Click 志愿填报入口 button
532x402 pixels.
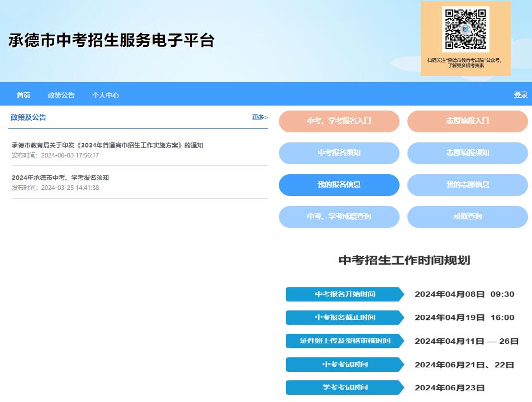click(467, 121)
